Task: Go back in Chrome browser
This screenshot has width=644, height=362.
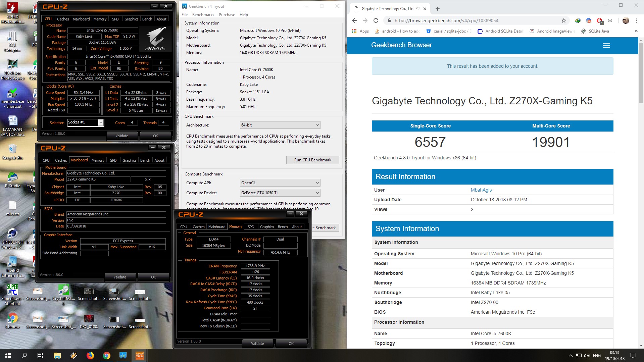Action: coord(354,20)
